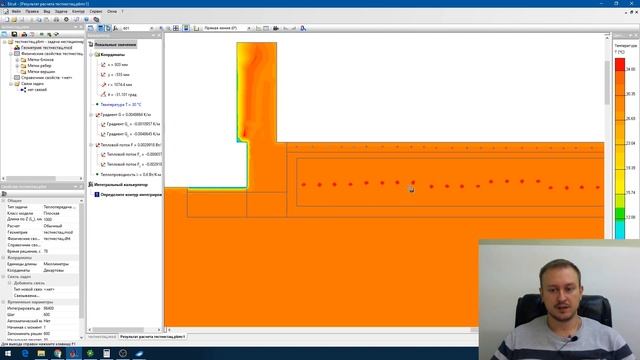Toggle the pressed blue field-picture button in results toolbar
The image size is (640, 360).
(x=186, y=28)
